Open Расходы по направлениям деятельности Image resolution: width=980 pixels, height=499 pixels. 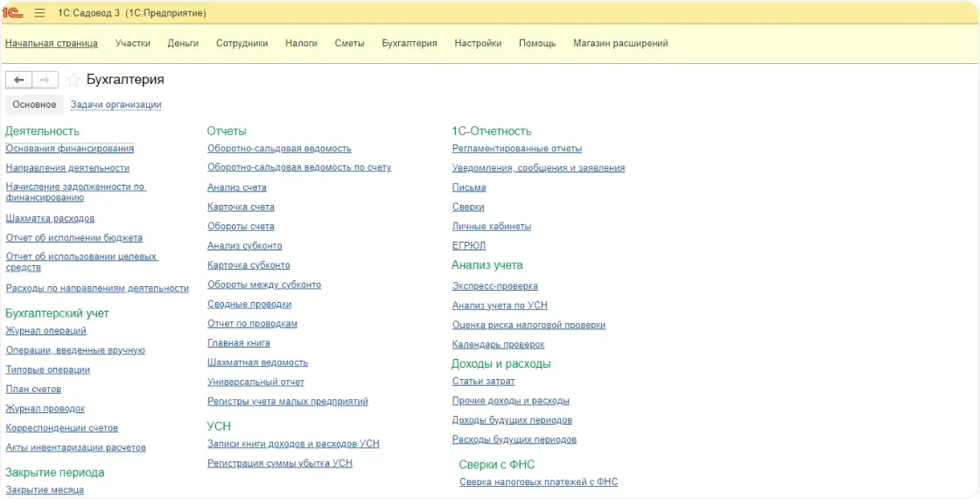(x=97, y=288)
